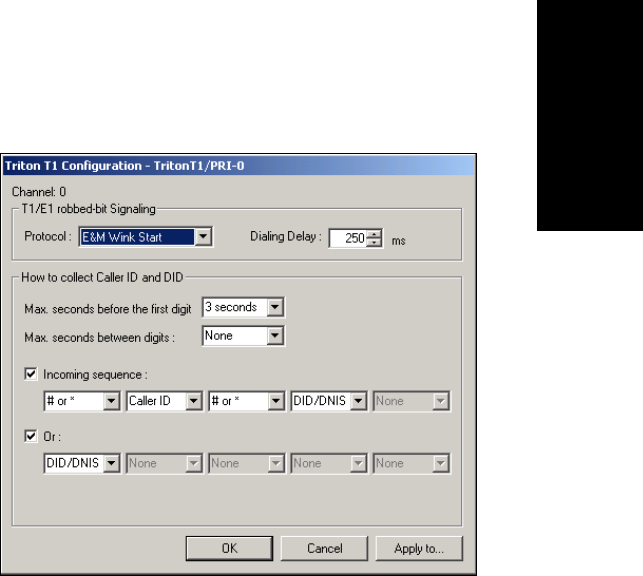Click the 'ms' unit label
The width and height of the screenshot is (643, 576).
pyautogui.click(x=399, y=241)
